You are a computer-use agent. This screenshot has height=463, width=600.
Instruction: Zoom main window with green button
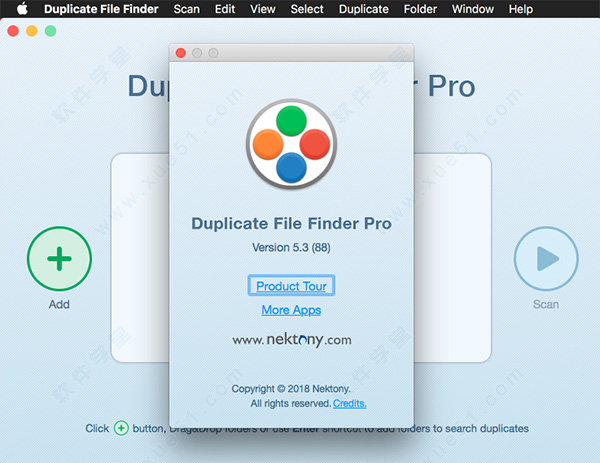(51, 31)
